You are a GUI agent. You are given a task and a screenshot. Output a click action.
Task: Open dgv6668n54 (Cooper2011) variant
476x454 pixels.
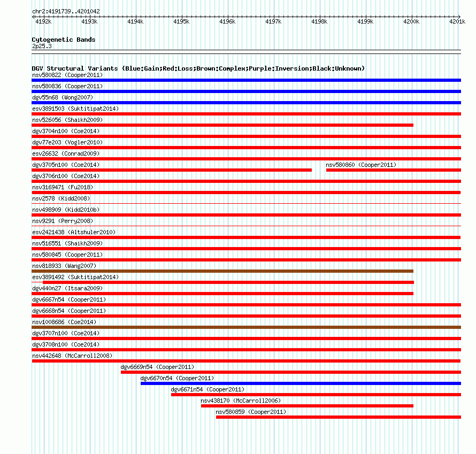69,311
